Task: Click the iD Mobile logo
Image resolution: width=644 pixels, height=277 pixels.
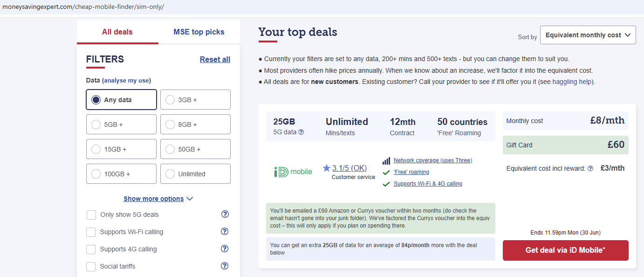Action: 293,172
